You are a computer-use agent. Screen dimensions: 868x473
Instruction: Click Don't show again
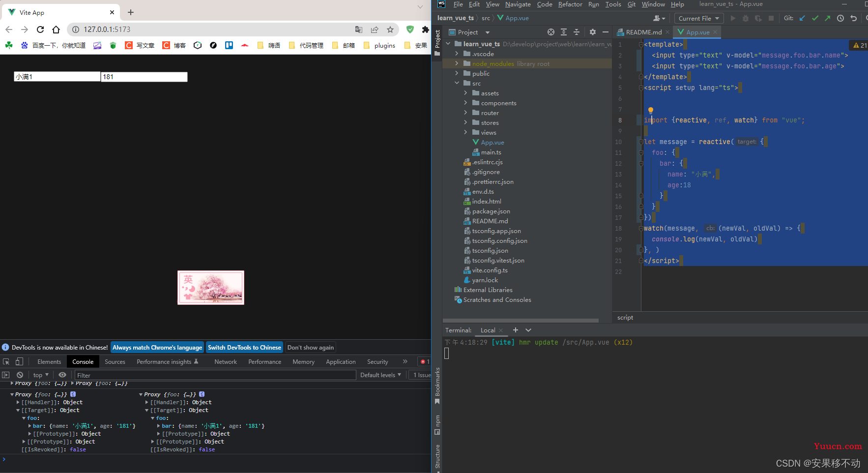click(x=311, y=347)
